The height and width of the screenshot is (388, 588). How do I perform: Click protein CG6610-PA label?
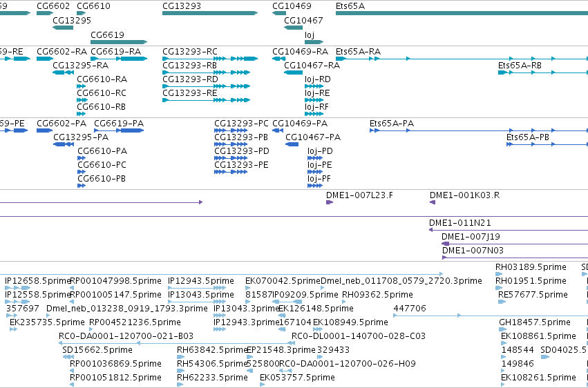(102, 151)
